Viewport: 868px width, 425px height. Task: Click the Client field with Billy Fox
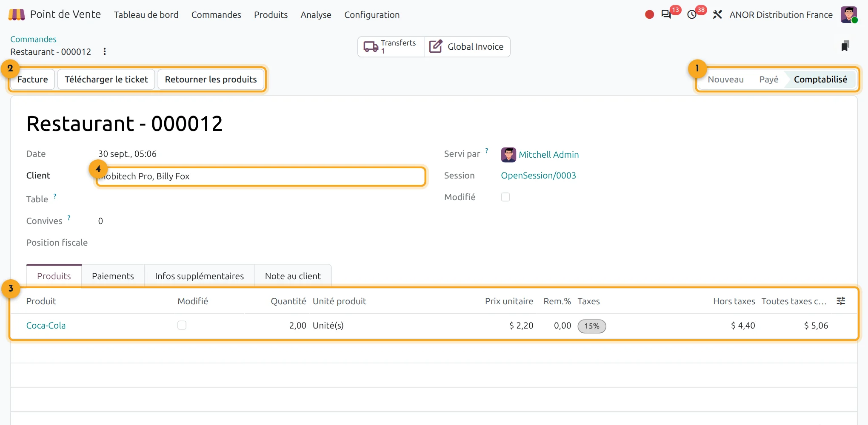tap(261, 176)
